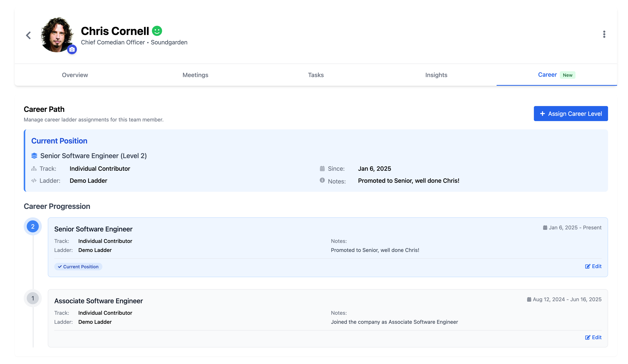Click 'Demo Ladder' in Current Position card
Viewport: 628px width, 364px height.
click(x=88, y=180)
